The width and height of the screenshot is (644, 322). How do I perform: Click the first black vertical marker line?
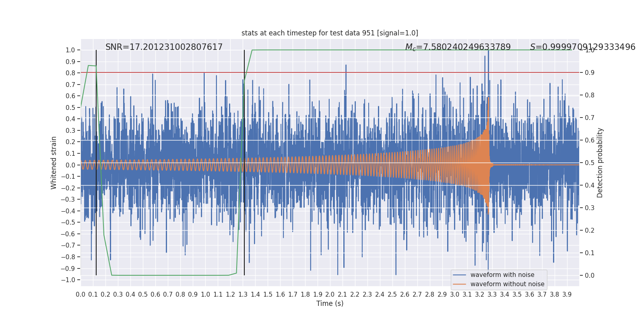tap(96, 163)
